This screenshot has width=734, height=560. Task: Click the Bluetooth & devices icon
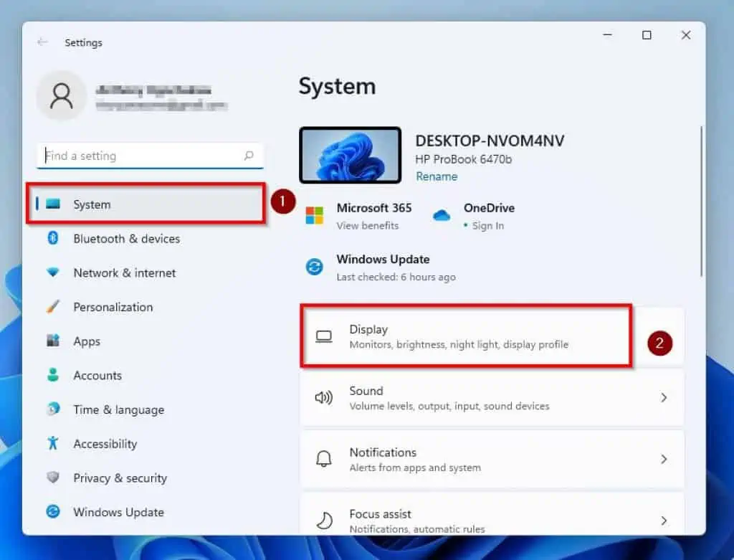(52, 238)
